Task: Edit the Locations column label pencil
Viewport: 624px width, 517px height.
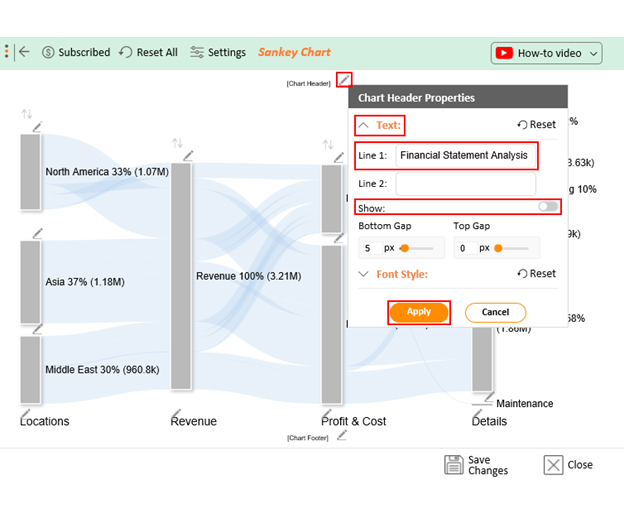Action: pos(25,414)
